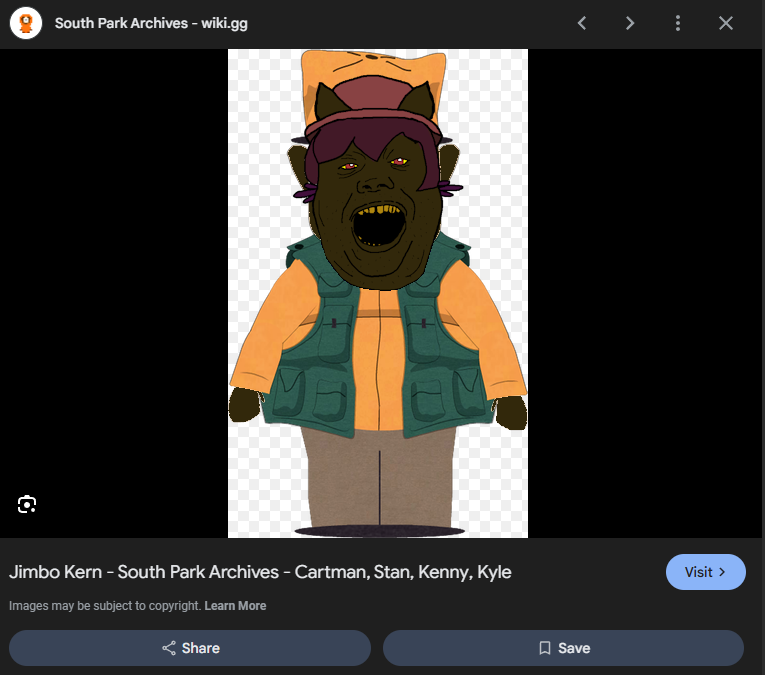Screen dimensions: 765x675
Task: Open the three-dot more options menu
Action: coord(678,23)
